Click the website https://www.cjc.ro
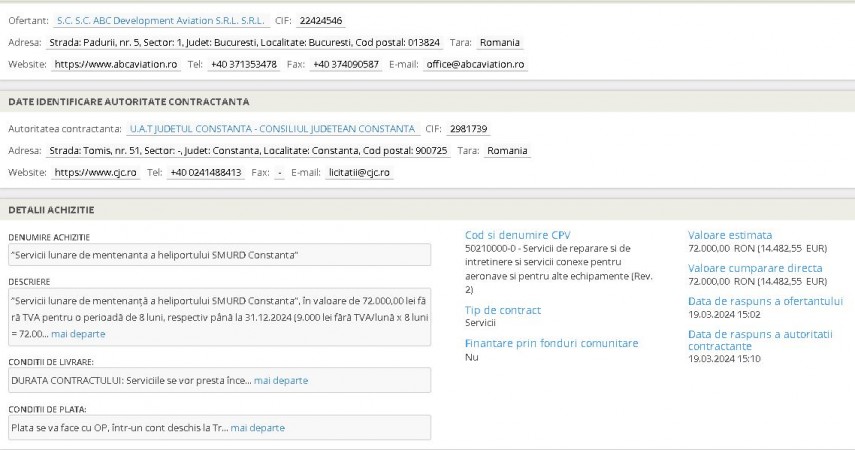The width and height of the screenshot is (855, 450). click(95, 172)
